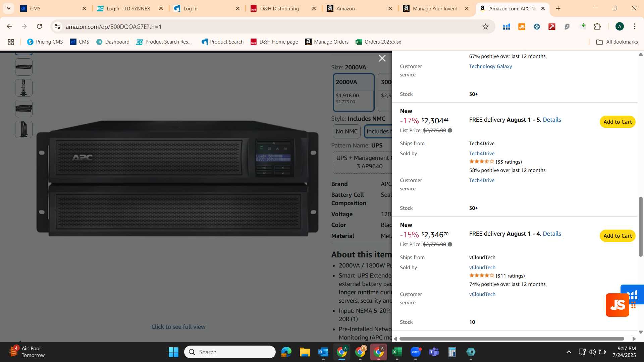
Task: Go back to previous page
Action: click(9, 26)
